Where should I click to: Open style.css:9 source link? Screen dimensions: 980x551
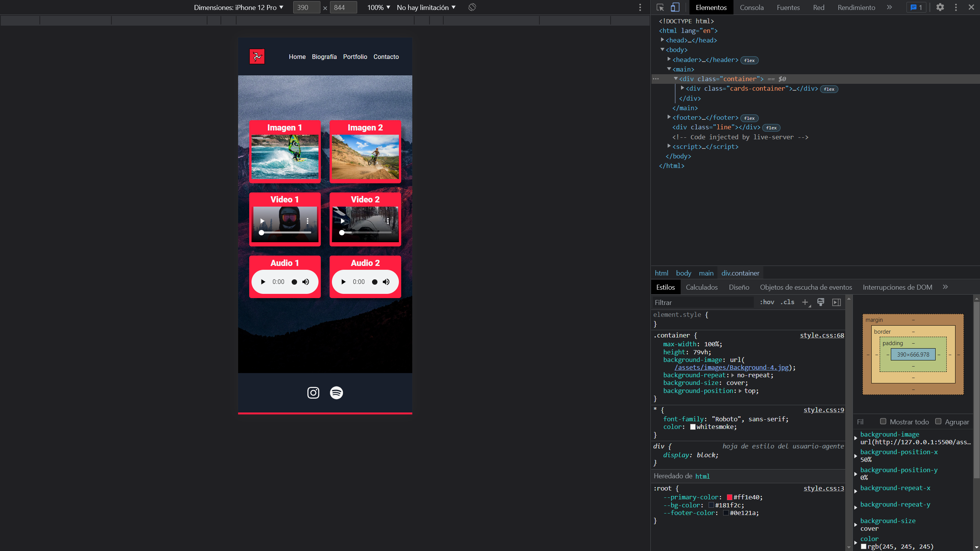(824, 410)
